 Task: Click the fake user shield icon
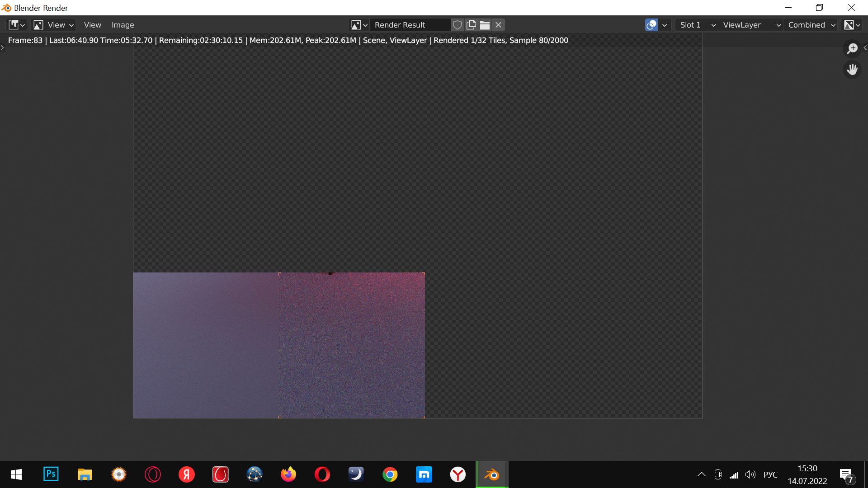pos(458,25)
